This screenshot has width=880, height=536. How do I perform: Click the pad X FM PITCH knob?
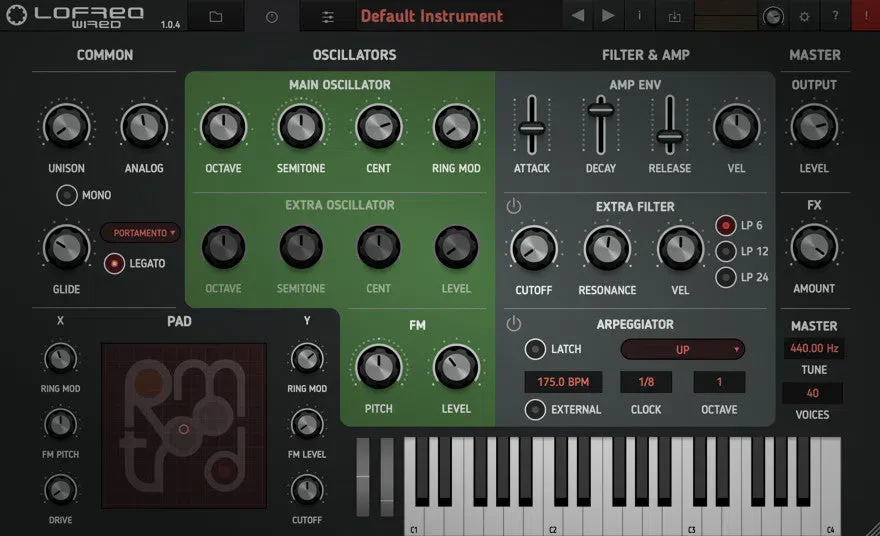click(x=60, y=424)
